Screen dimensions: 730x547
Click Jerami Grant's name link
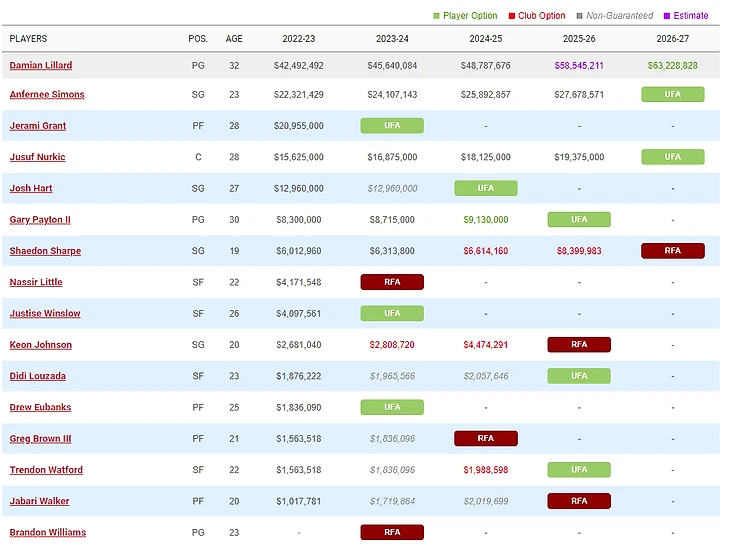coord(38,126)
